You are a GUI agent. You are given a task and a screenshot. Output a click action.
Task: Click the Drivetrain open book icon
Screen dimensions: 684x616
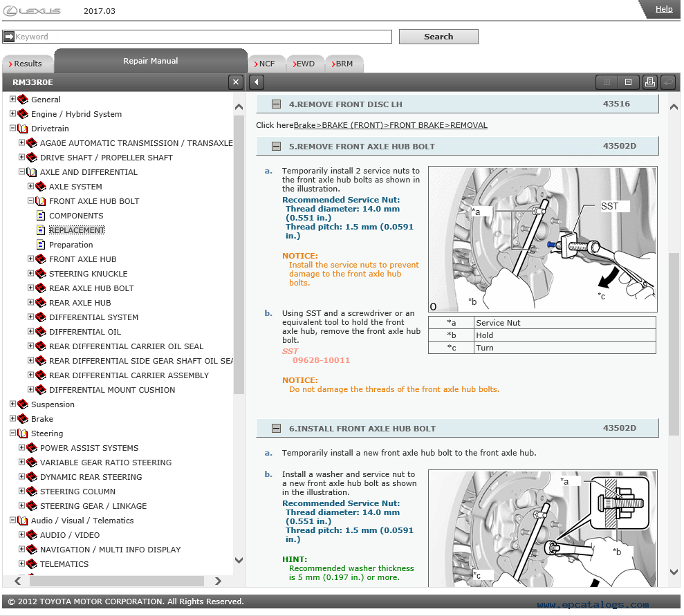23,129
